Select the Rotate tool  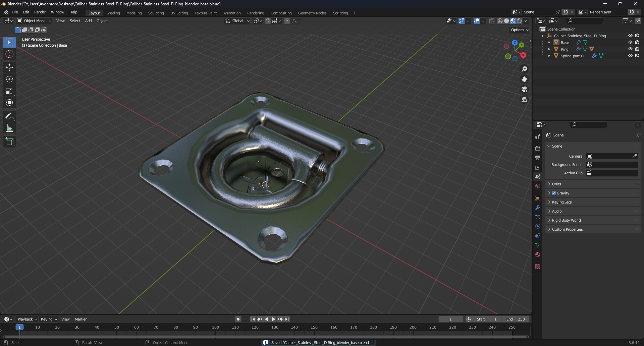coord(9,79)
